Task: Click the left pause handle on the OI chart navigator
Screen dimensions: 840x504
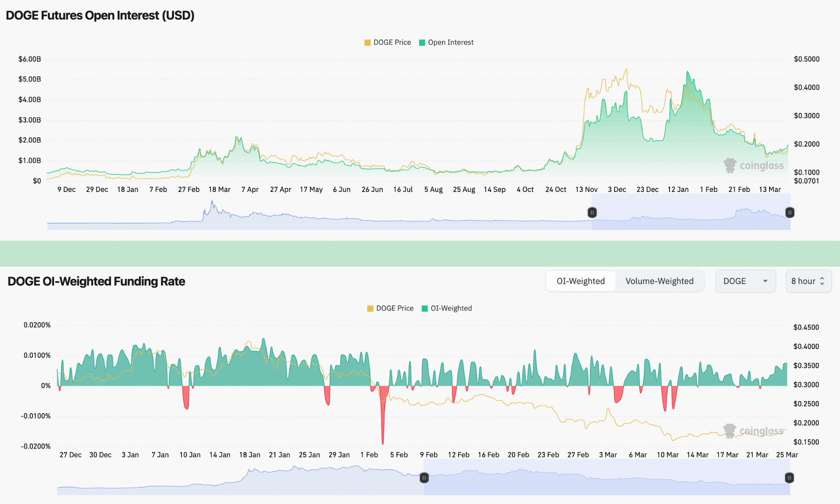Action: (592, 213)
